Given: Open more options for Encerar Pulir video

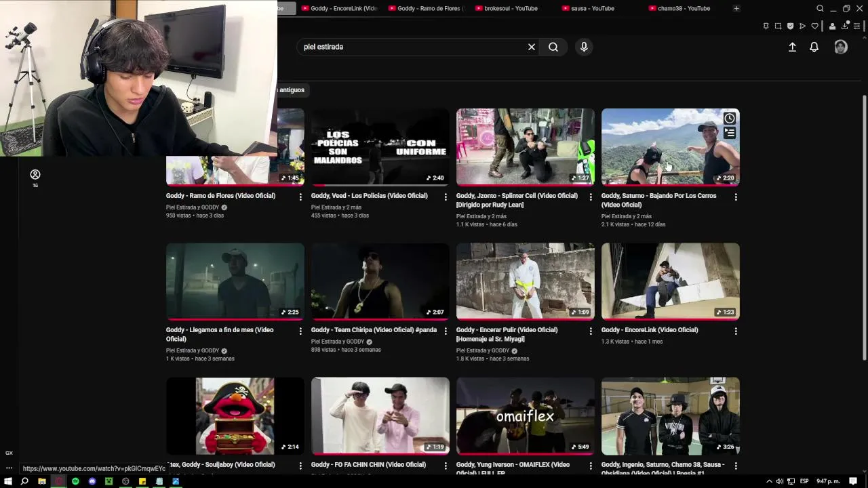Looking at the screenshot, I should tap(591, 331).
